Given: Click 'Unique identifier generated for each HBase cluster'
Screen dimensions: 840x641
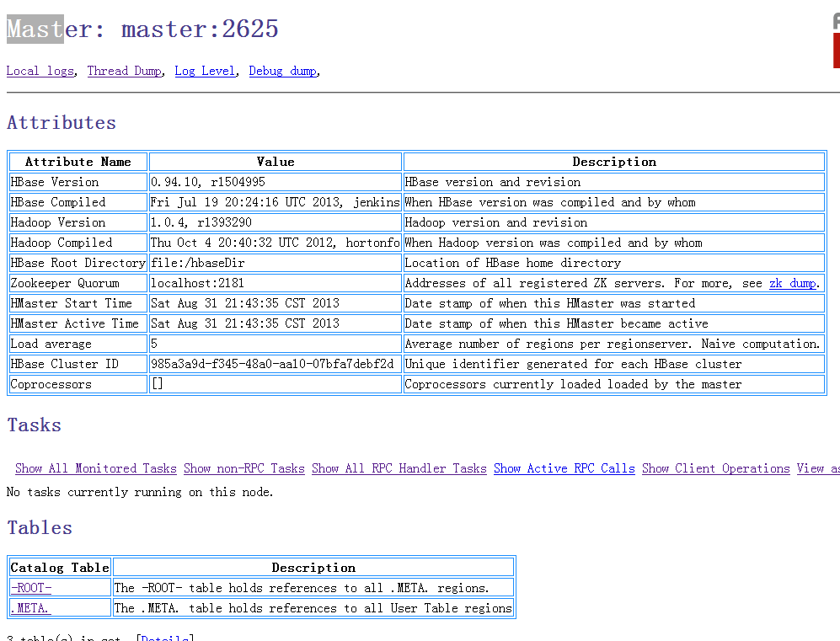Looking at the screenshot, I should pyautogui.click(x=573, y=365).
